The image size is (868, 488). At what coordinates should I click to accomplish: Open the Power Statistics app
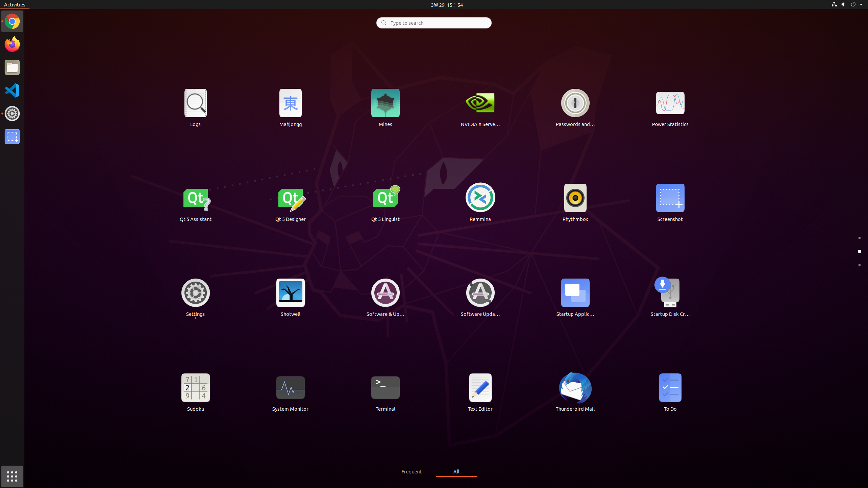click(x=670, y=103)
